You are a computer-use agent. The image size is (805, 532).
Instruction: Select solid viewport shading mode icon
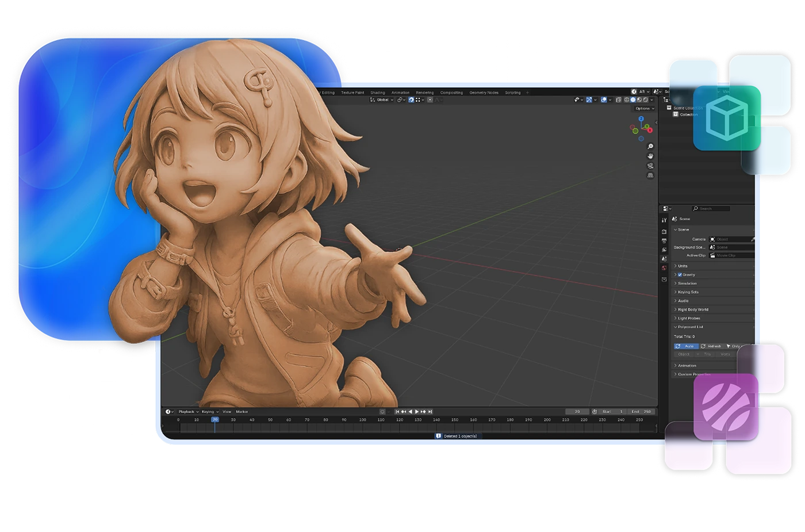coord(632,99)
